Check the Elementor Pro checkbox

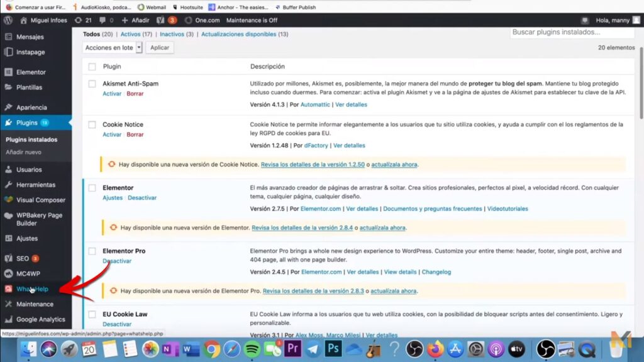(x=92, y=251)
